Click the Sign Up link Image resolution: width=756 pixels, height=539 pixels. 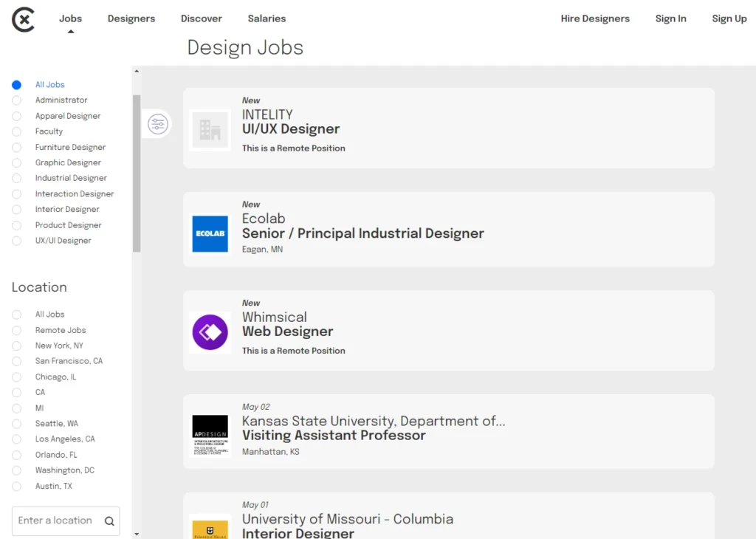(x=729, y=18)
